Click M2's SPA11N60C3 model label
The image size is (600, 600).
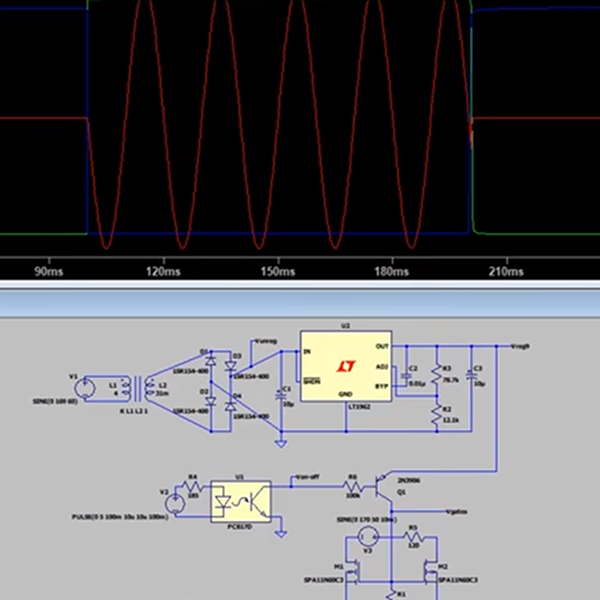[x=458, y=580]
